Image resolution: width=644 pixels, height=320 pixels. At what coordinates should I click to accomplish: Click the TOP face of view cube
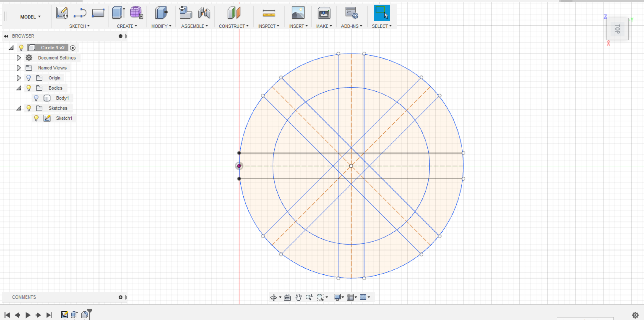tap(617, 29)
